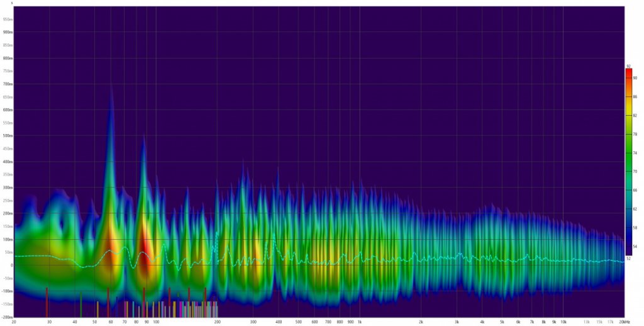Image resolution: width=644 pixels, height=326 pixels.
Task: Click the 250m time axis label
Action: coord(8,201)
